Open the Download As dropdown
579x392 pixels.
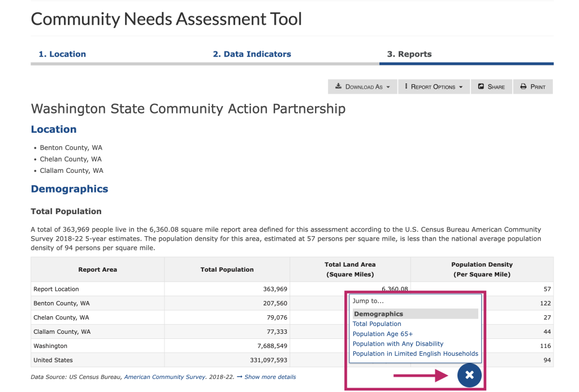362,86
